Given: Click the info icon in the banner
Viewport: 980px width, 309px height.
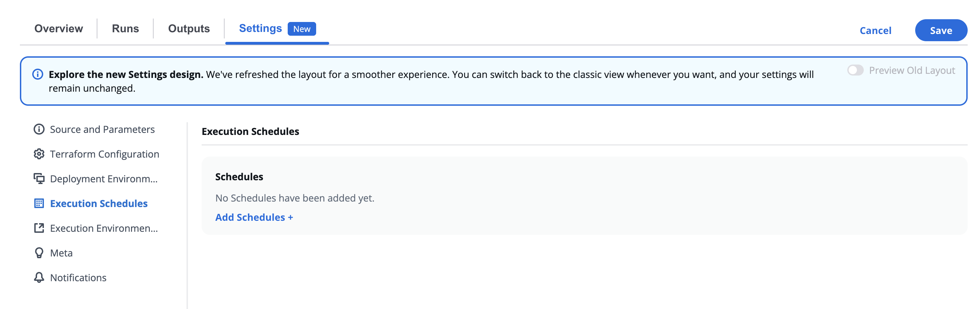Looking at the screenshot, I should pyautogui.click(x=38, y=74).
